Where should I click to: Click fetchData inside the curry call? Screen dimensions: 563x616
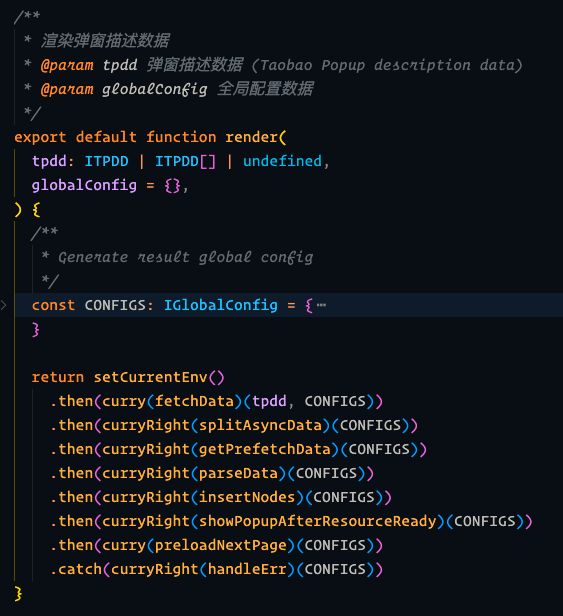(x=194, y=401)
